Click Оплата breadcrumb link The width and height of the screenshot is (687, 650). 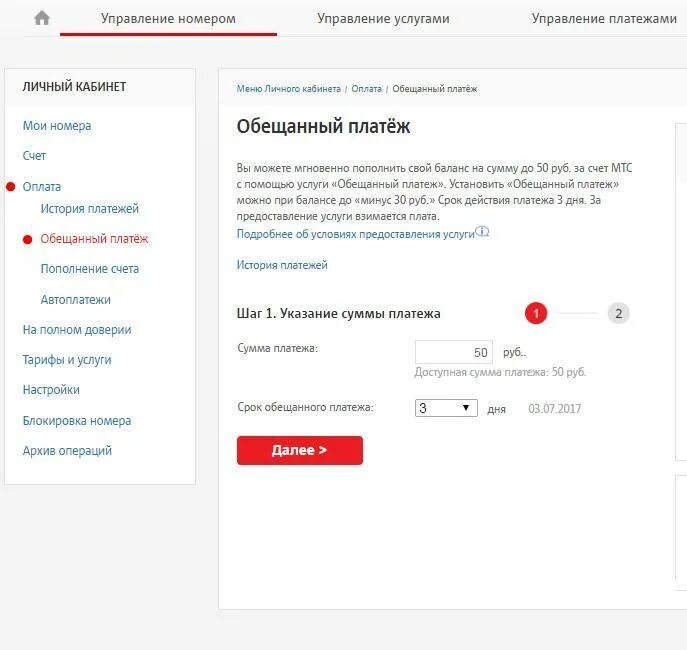click(x=366, y=89)
